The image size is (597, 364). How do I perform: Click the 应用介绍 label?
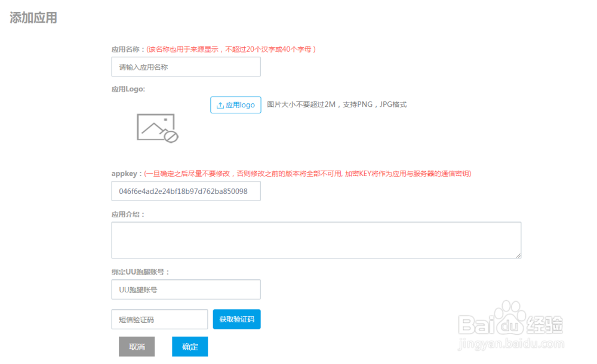pyautogui.click(x=128, y=214)
